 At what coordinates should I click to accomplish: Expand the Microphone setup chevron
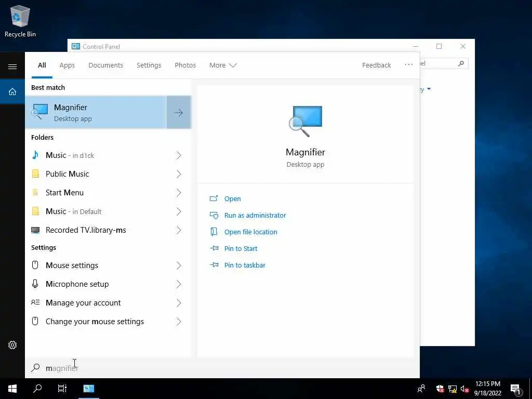tap(179, 284)
